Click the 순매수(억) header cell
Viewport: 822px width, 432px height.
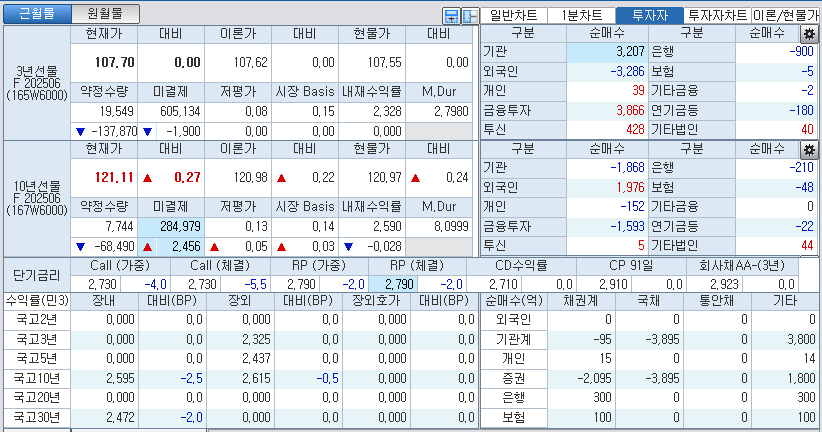(x=514, y=301)
